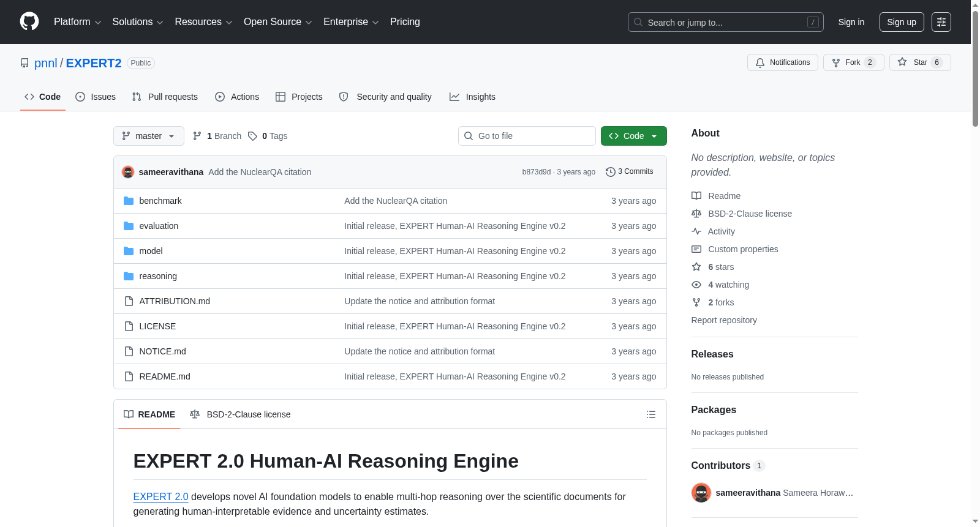Screen dimensions: 980x527
Task: Click the eye icon beside 4 watching
Action: [696, 285]
